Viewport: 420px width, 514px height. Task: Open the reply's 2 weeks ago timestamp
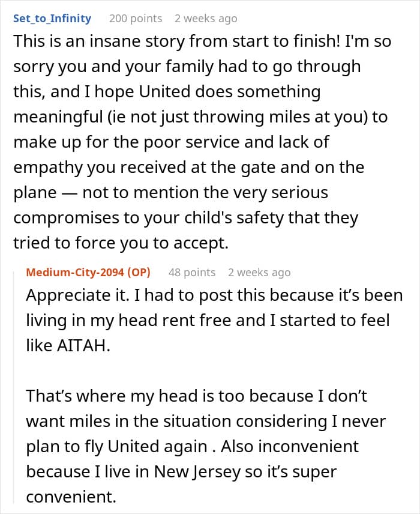(x=259, y=272)
